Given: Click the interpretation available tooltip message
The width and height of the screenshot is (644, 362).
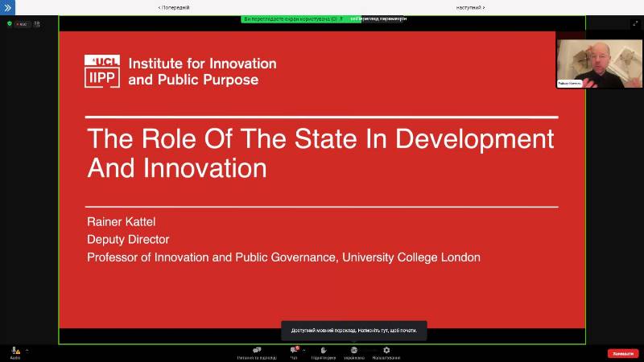Looking at the screenshot, I should point(354,331).
